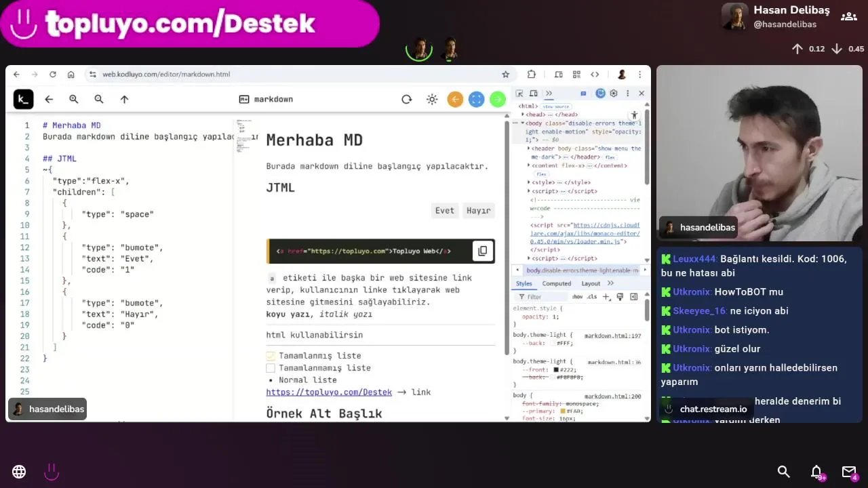Click the Evet button in preview

click(x=445, y=211)
